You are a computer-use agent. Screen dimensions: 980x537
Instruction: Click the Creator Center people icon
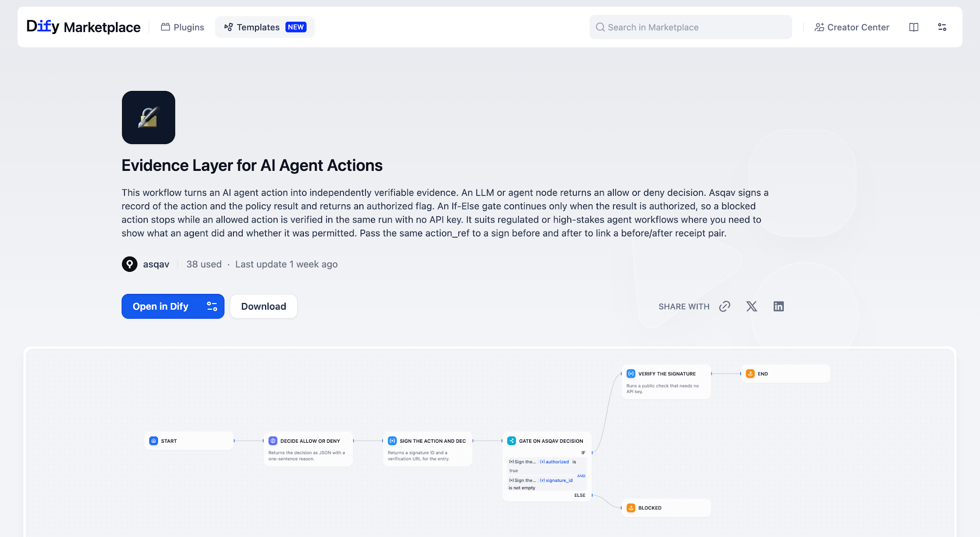[x=819, y=27]
